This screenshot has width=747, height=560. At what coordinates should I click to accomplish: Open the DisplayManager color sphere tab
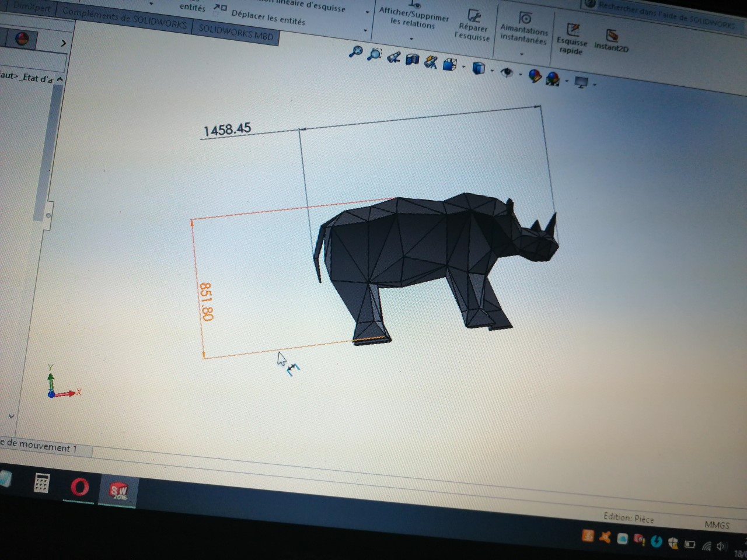pos(22,40)
